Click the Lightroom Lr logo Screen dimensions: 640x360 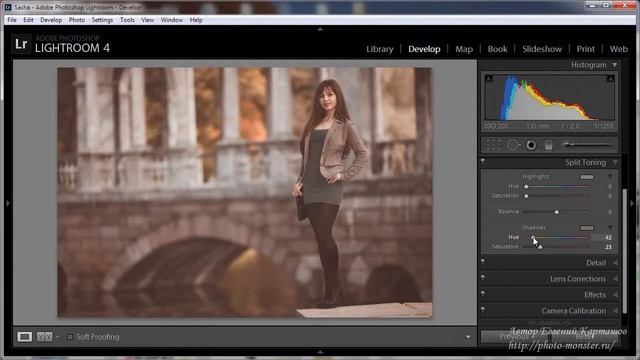[21, 44]
